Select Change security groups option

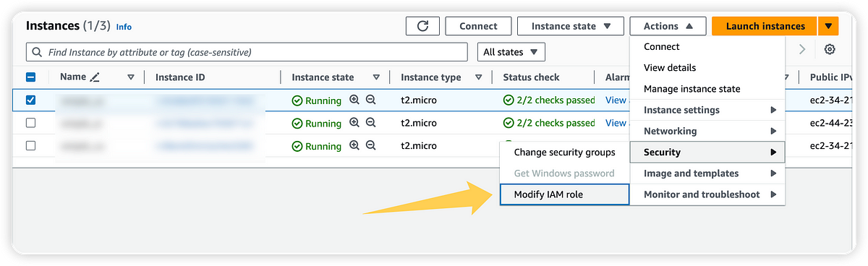564,152
